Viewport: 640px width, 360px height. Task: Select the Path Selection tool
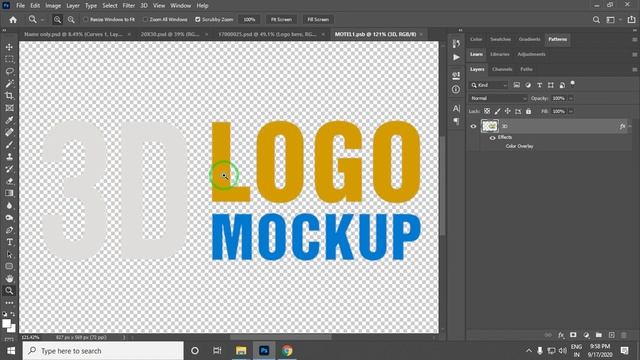pyautogui.click(x=9, y=254)
